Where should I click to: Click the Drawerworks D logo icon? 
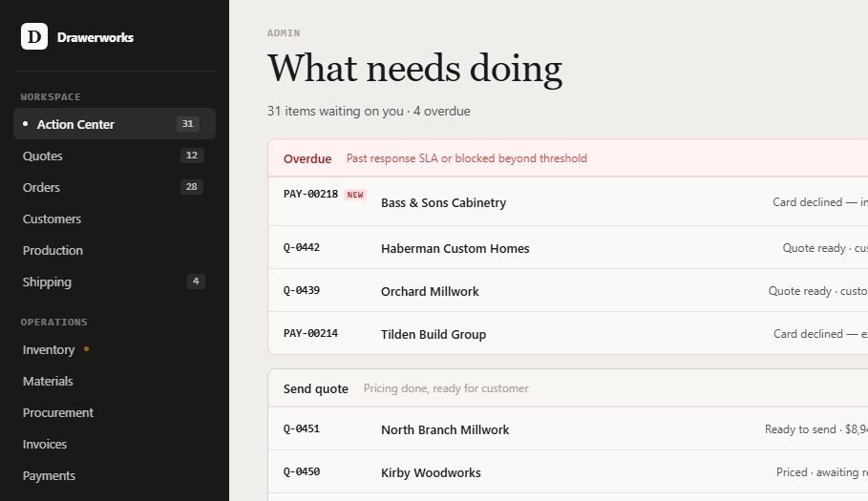click(34, 36)
